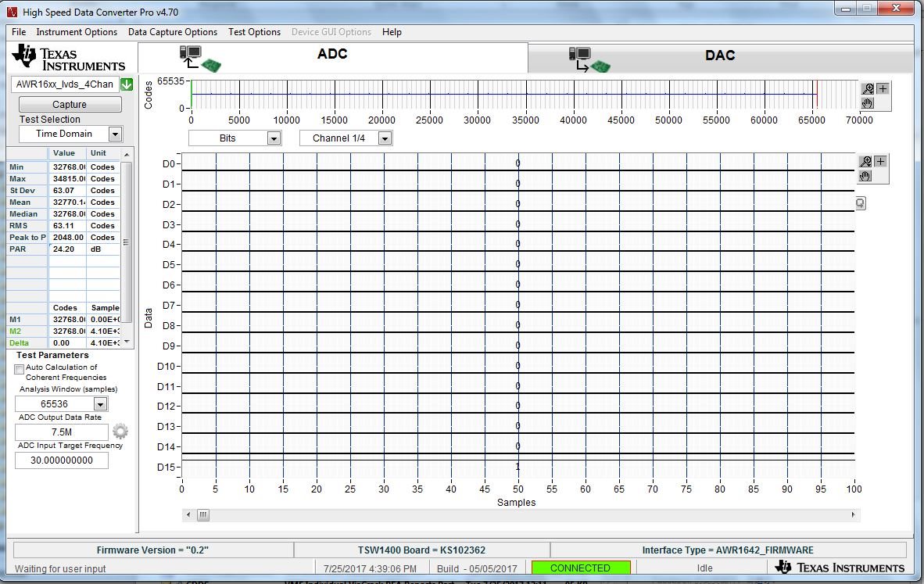Select pan hand tool on Data bits graph

(x=865, y=176)
